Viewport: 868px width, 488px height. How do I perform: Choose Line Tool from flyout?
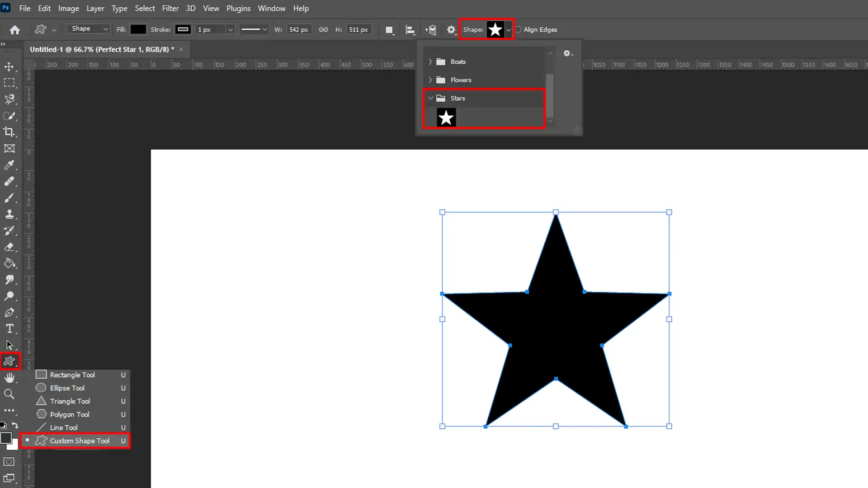(81, 427)
